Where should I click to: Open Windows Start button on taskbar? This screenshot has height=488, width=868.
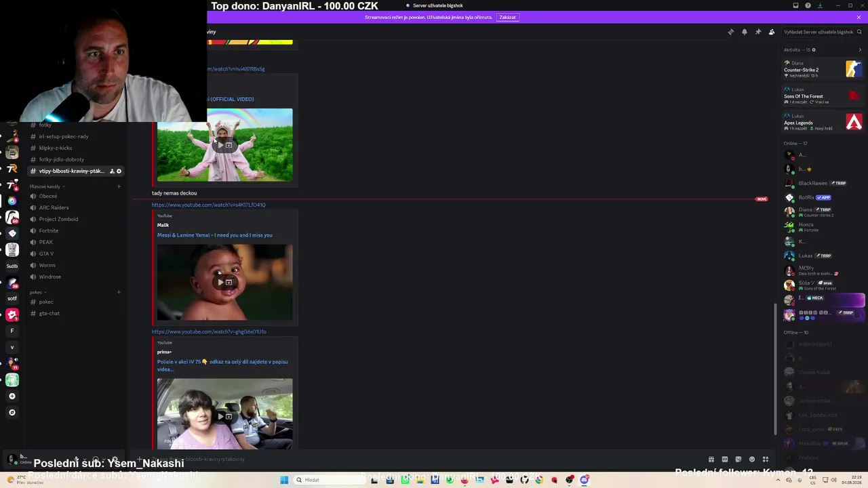tap(284, 480)
